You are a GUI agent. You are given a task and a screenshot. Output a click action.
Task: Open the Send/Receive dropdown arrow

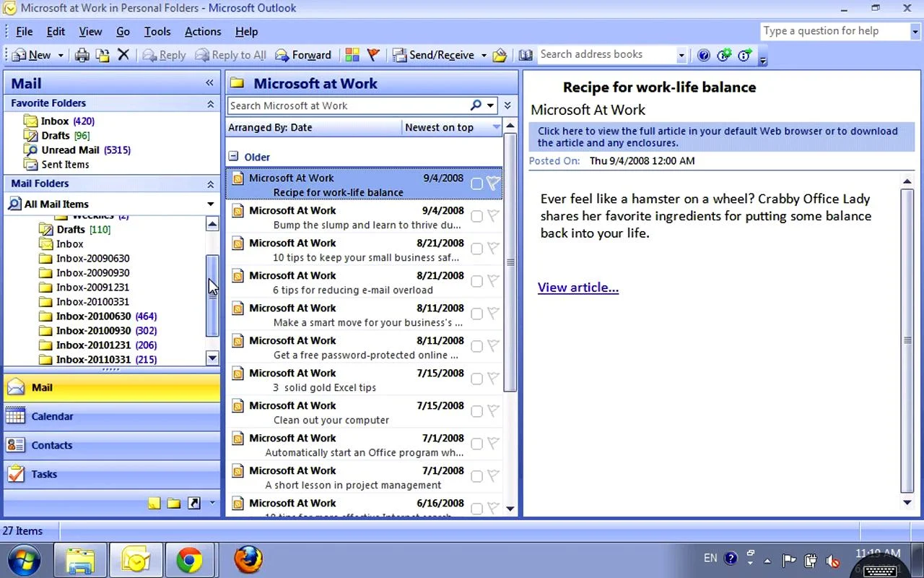(484, 55)
